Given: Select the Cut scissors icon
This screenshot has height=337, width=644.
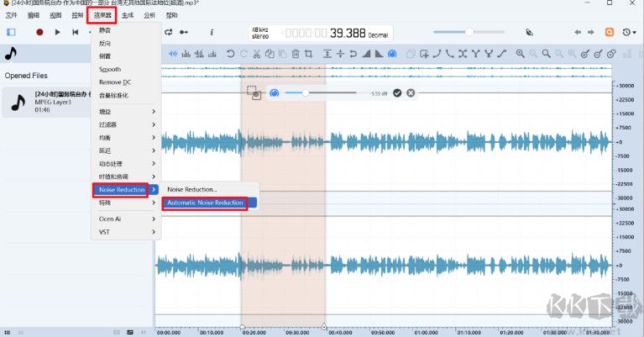Looking at the screenshot, I should (257, 54).
